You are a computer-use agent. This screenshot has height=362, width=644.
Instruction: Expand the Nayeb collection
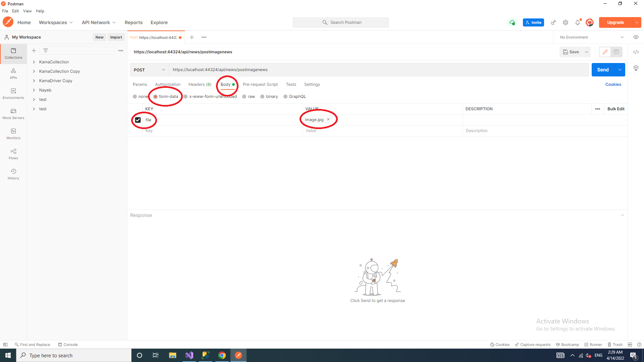click(34, 90)
